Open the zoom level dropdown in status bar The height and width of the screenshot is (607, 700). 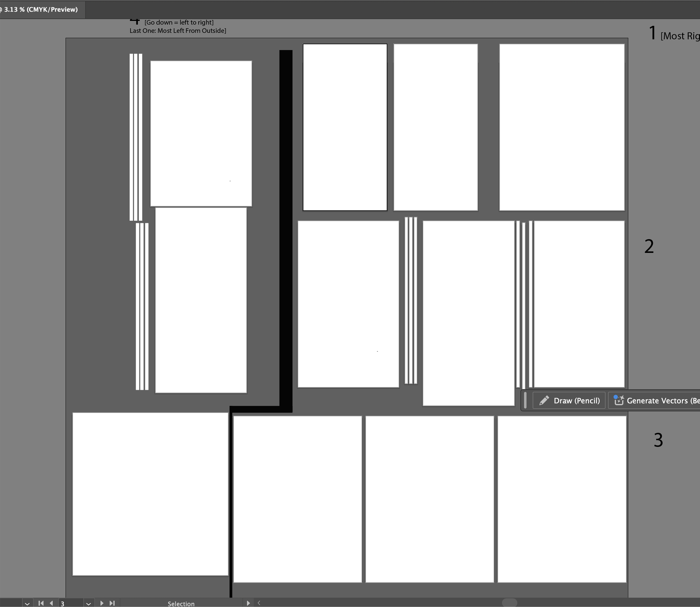coord(27,603)
